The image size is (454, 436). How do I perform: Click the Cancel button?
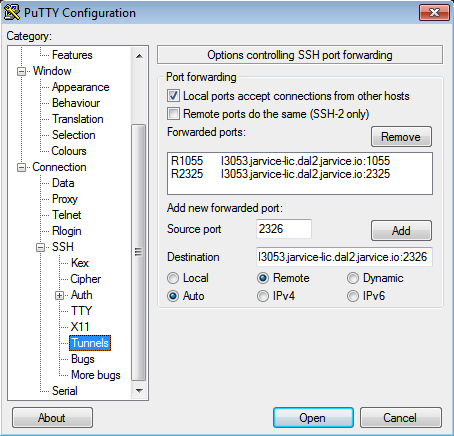(x=401, y=418)
